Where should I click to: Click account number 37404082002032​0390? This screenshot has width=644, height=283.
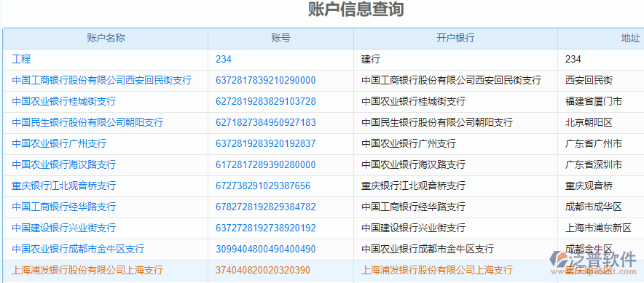point(263,270)
